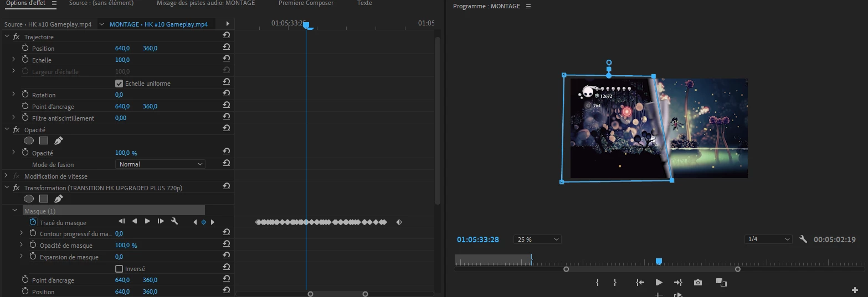Track selected mask forward one frame

(161, 221)
